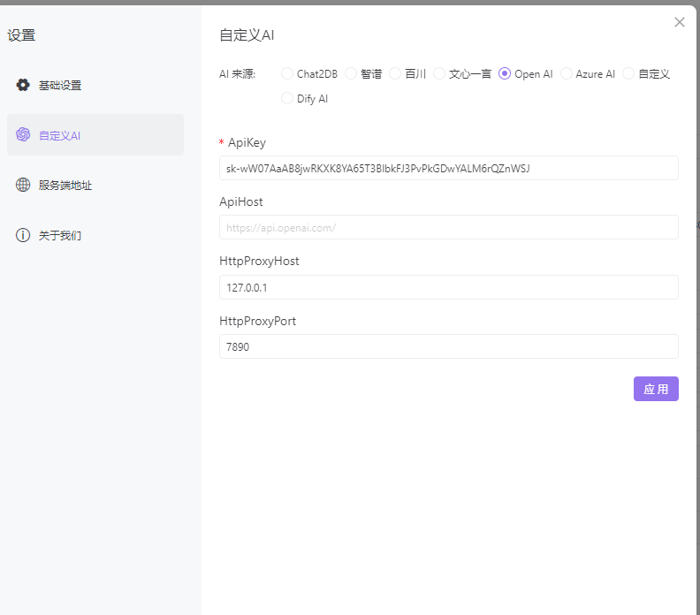Click the HttpProxyPort field with 7890

pos(449,346)
